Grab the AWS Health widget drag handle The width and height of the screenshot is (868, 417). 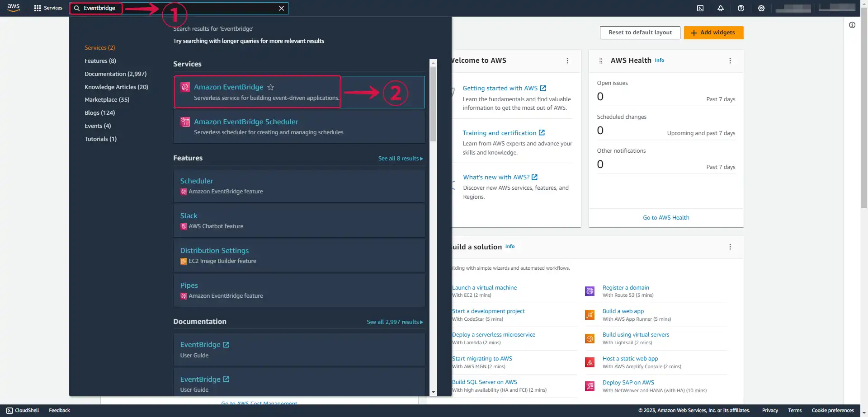point(601,61)
